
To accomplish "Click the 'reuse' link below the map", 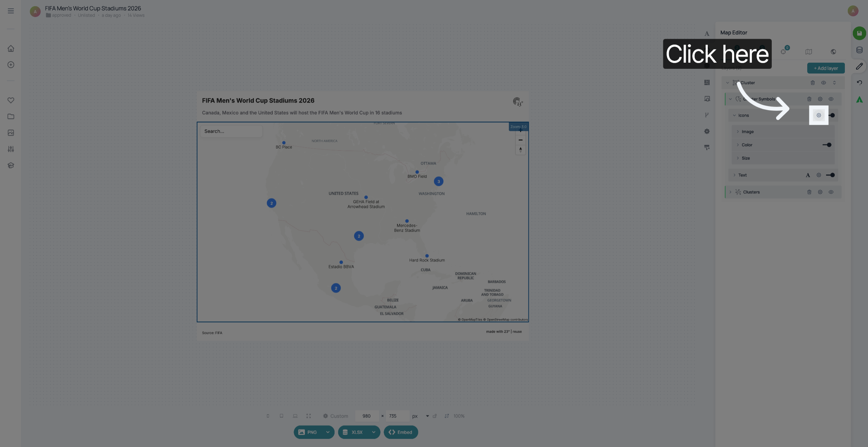I will click(517, 332).
